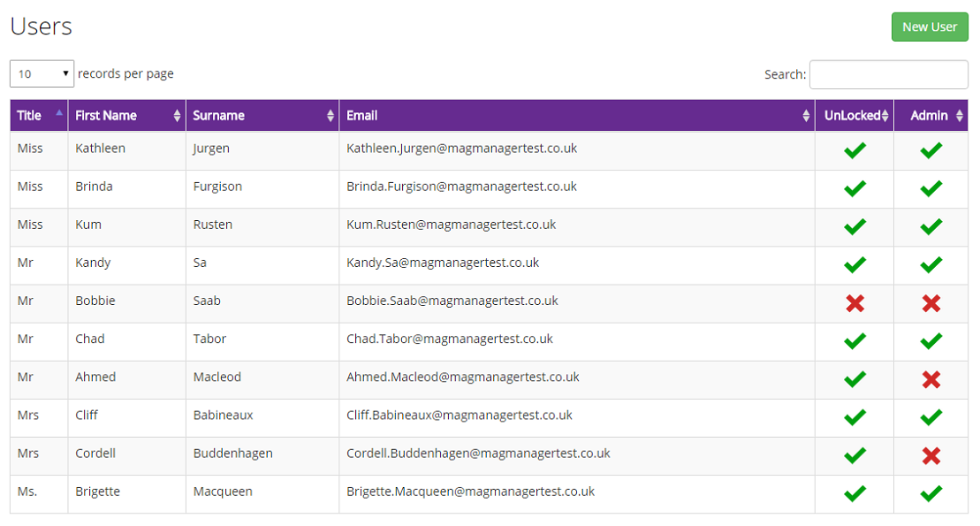This screenshot has height=526, width=980.
Task: Click Chad Tabor's green Admin checkmark
Action: coord(931,341)
